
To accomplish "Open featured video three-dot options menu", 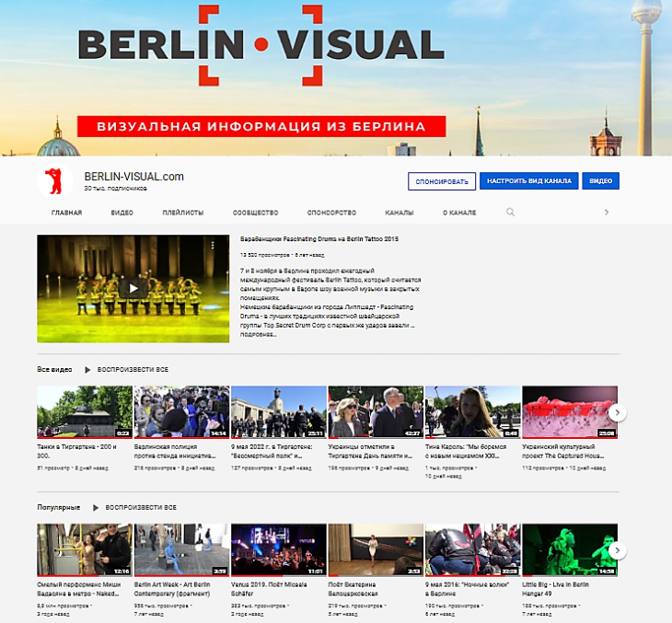I will pyautogui.click(x=213, y=245).
